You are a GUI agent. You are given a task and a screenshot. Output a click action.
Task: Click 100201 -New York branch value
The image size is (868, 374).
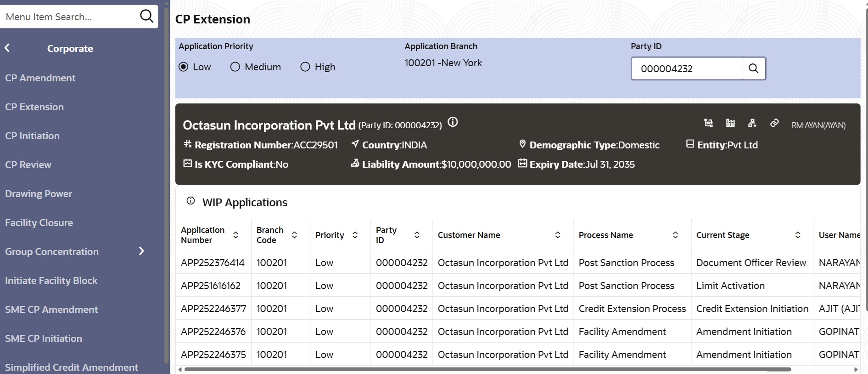click(443, 63)
